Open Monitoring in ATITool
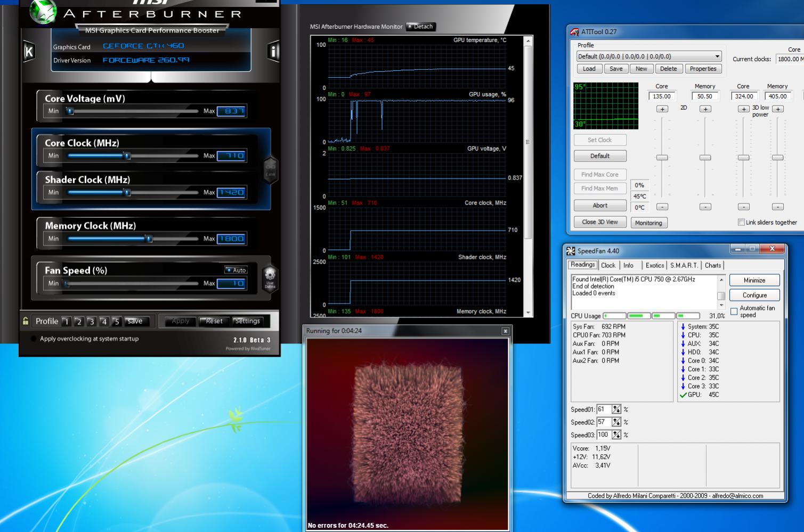The image size is (804, 532). click(648, 223)
